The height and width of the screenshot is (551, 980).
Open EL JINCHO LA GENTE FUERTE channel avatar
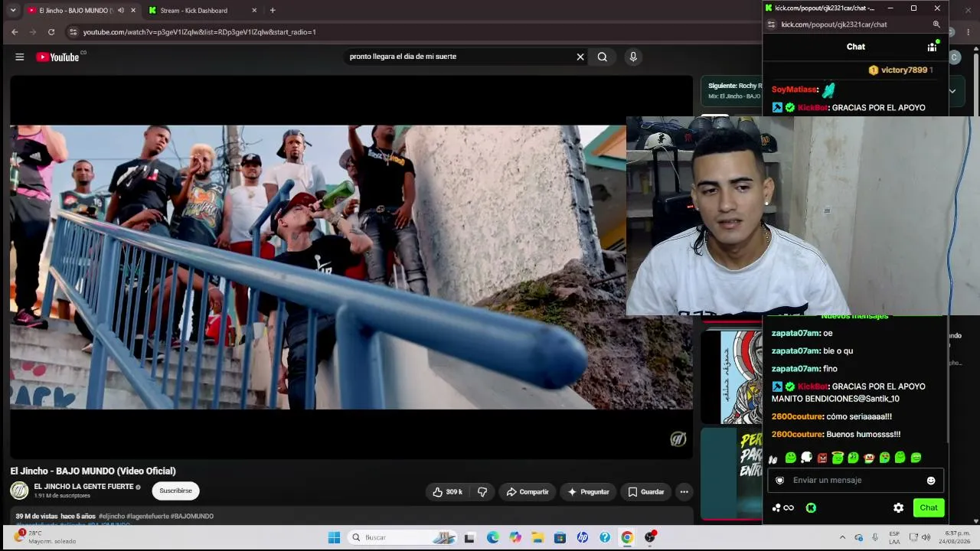(x=19, y=491)
